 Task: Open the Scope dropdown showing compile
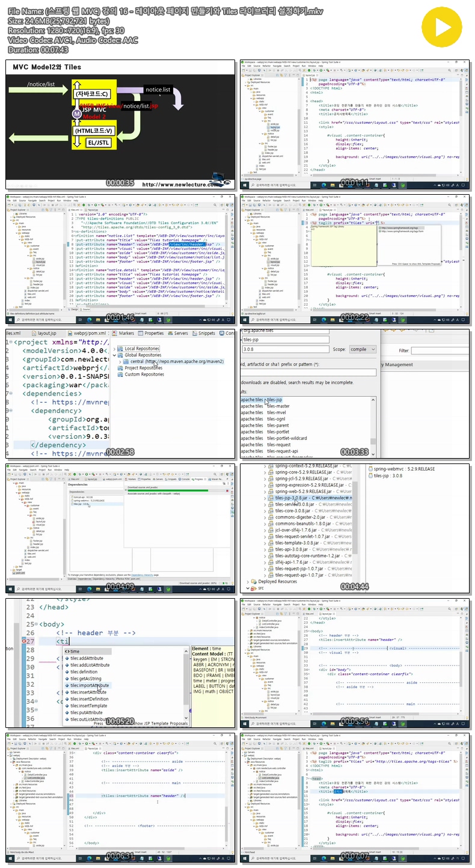(x=363, y=349)
